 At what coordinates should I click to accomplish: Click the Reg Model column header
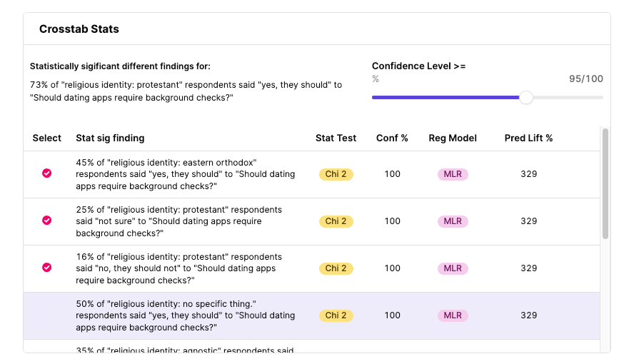pos(453,138)
